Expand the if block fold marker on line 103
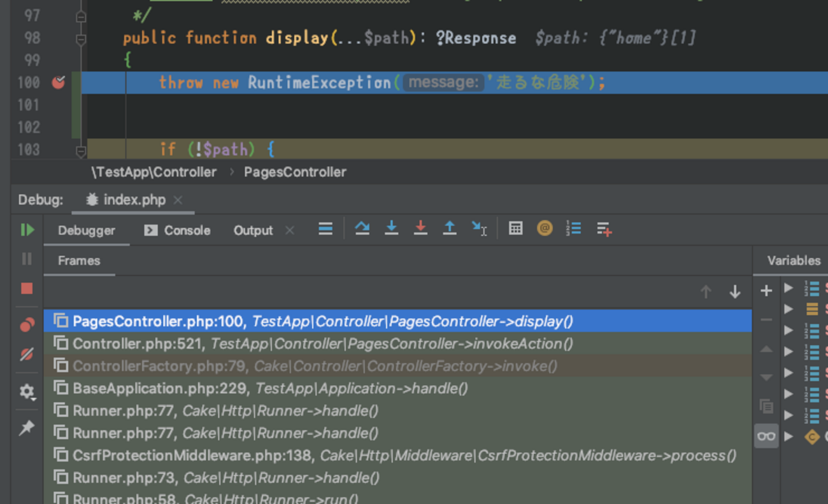 click(81, 151)
